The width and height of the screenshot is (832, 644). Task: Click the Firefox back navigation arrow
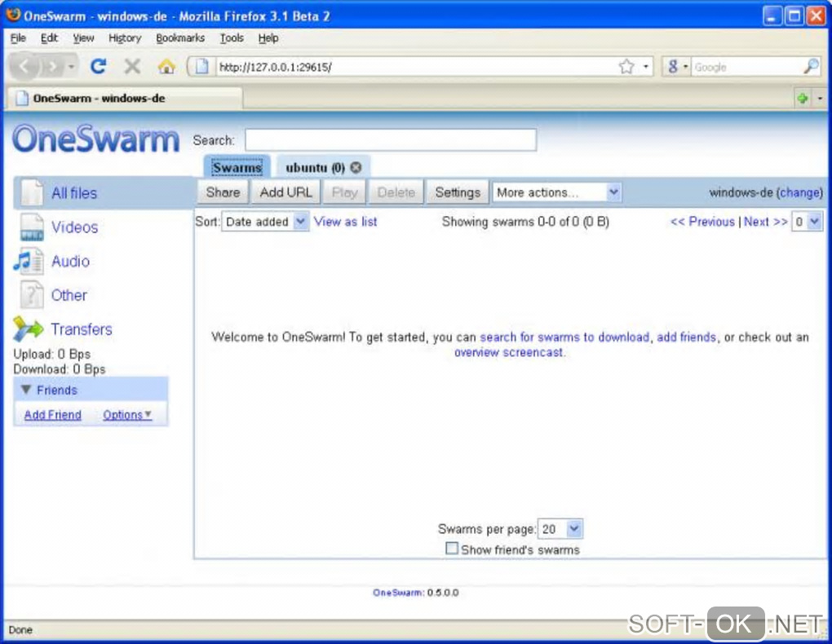(24, 67)
